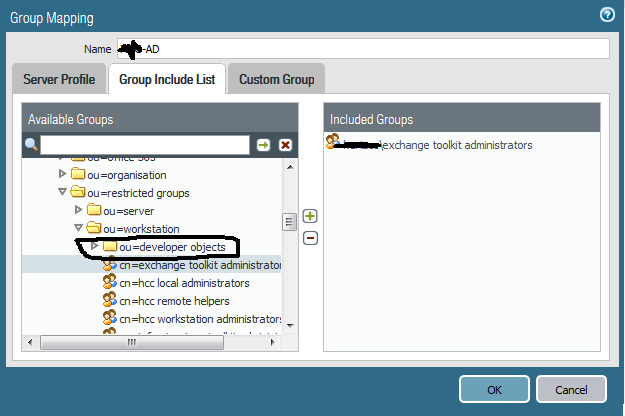Select 'cn=hcc workstation administrators' text
Viewport: 625px width, 416px height.
[200, 319]
